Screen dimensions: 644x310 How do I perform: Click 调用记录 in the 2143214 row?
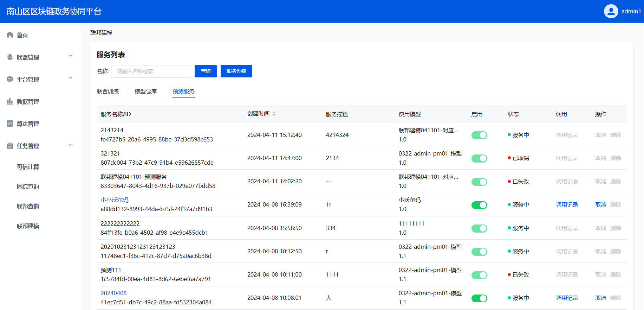coord(567,135)
